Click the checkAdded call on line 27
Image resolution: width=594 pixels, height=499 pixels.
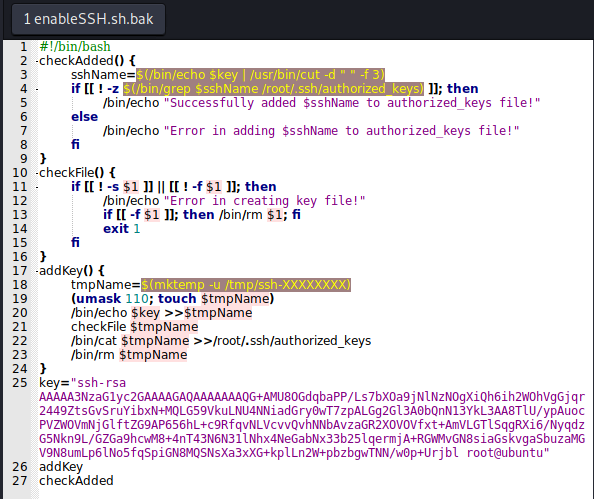(x=76, y=480)
